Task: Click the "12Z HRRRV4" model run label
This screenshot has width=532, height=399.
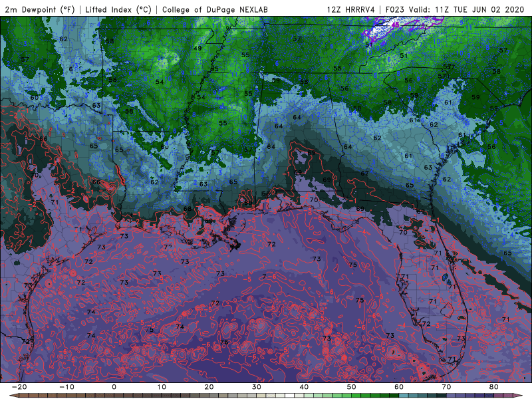Action: 351,9
